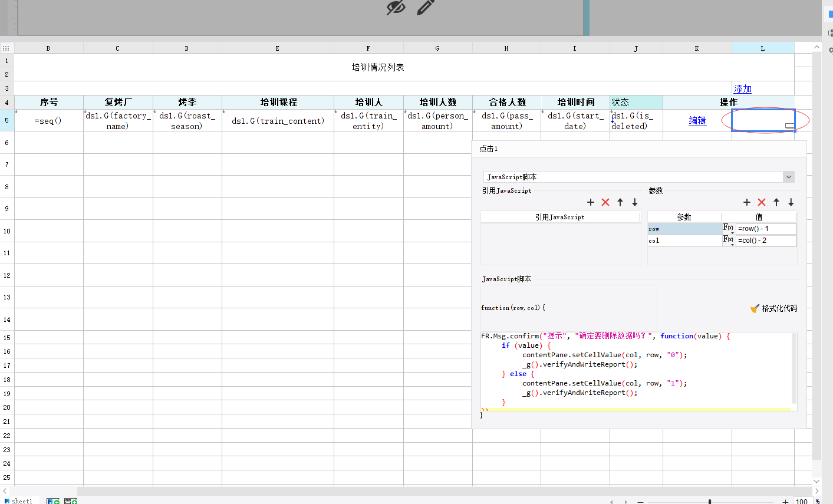The width and height of the screenshot is (833, 504).
Task: Select row header 5
Action: point(7,120)
